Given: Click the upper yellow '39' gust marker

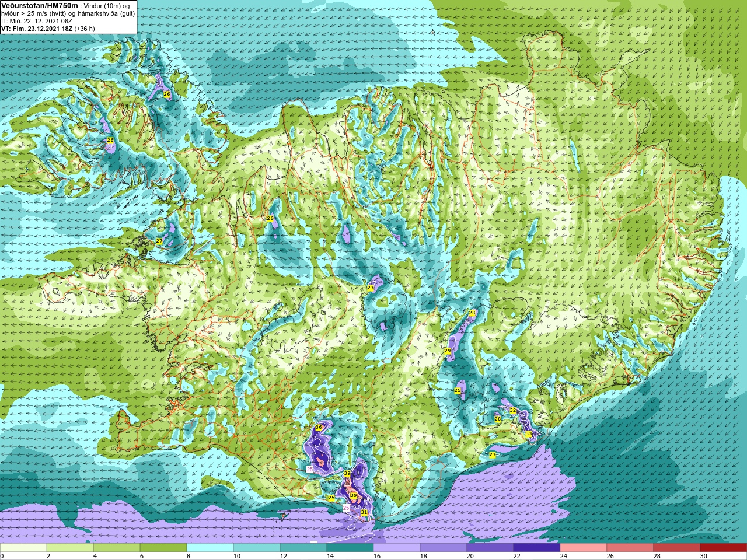Looking at the screenshot, I should [x=347, y=473].
